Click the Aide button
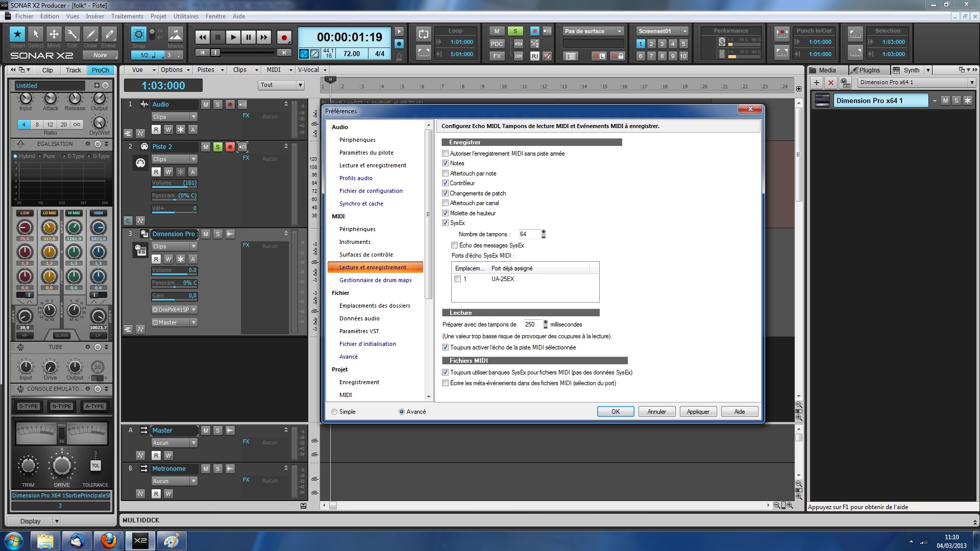The height and width of the screenshot is (551, 980). point(740,412)
